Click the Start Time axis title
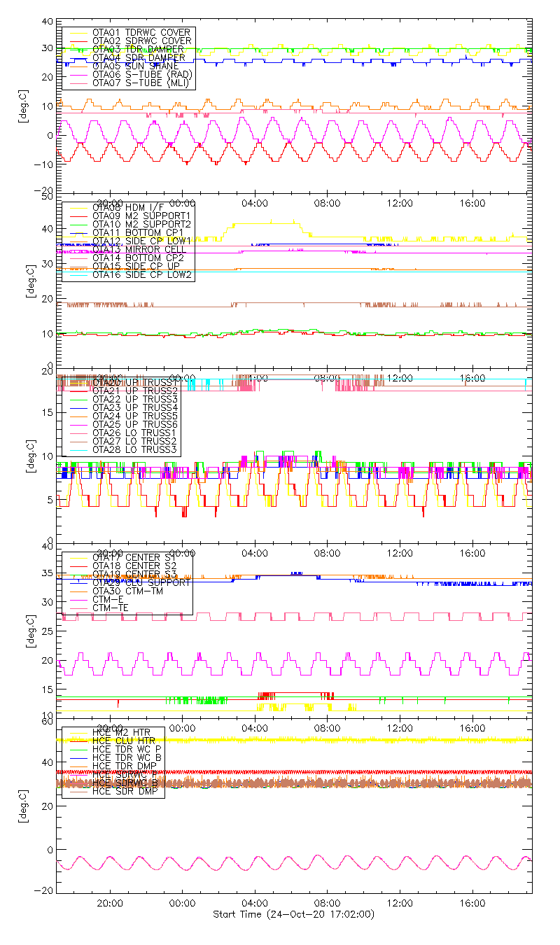 click(x=293, y=914)
